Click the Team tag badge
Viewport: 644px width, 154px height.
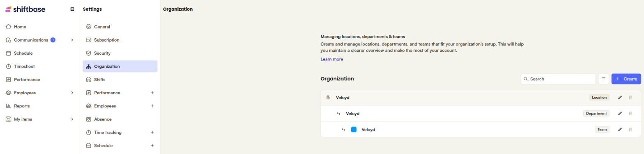point(602,129)
